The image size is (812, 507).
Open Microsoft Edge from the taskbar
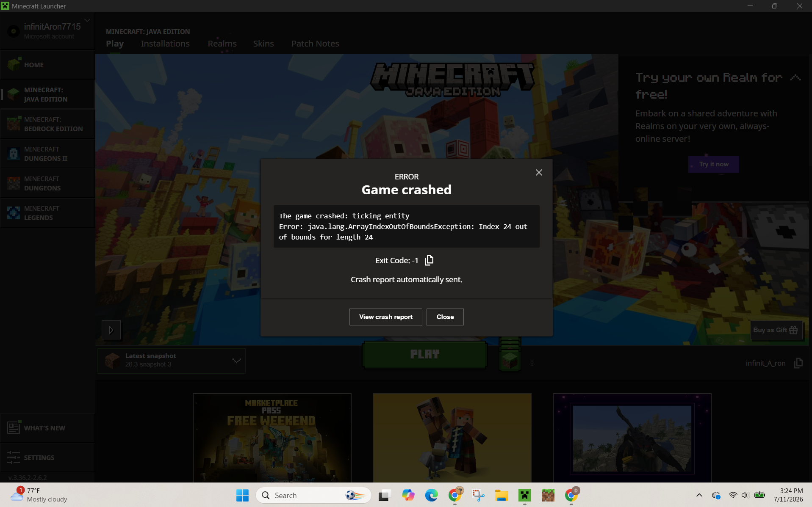[432, 495]
